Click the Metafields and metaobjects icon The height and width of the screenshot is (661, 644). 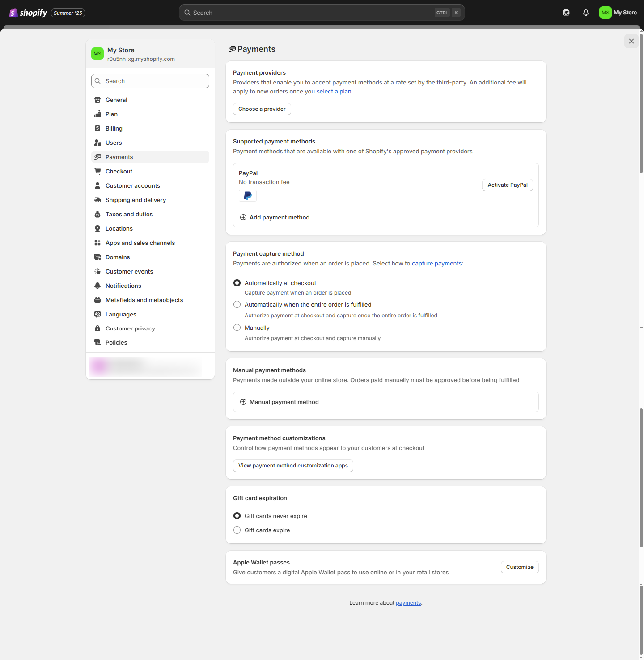[97, 300]
